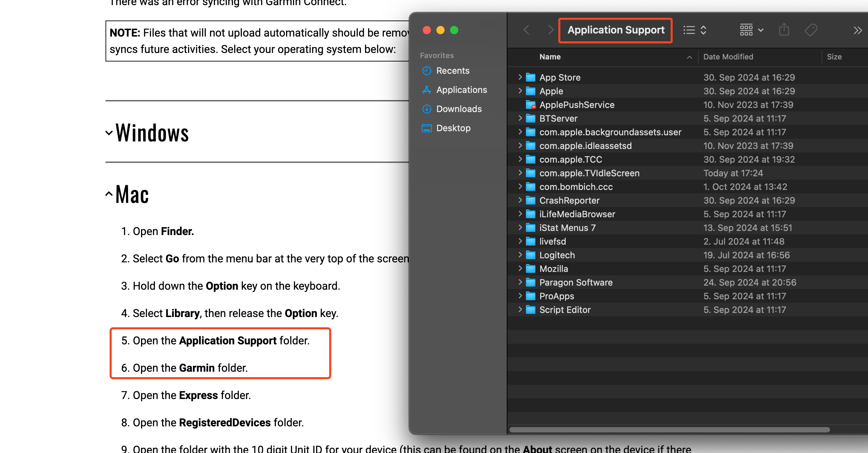Expand the Mozilla folder disclosure arrow

point(520,269)
